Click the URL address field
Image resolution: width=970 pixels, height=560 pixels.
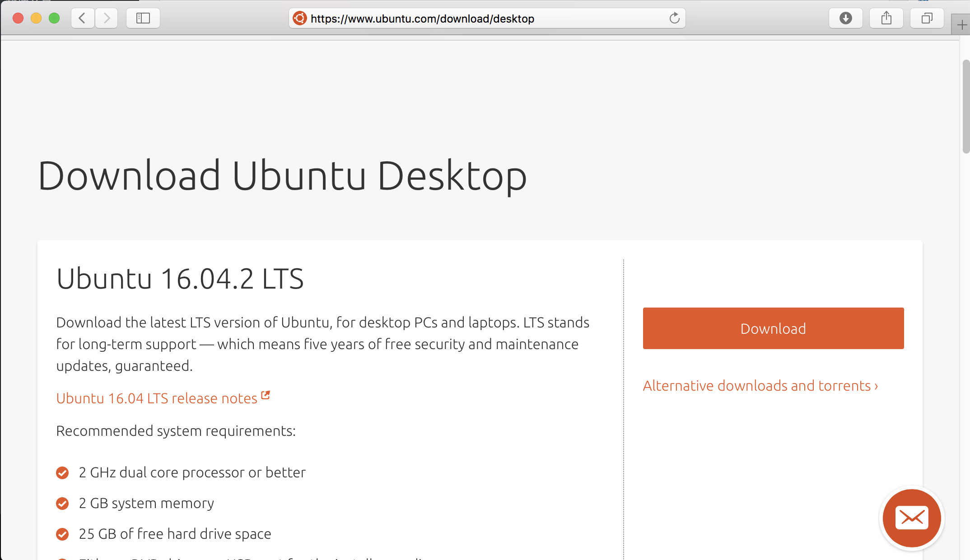point(487,18)
